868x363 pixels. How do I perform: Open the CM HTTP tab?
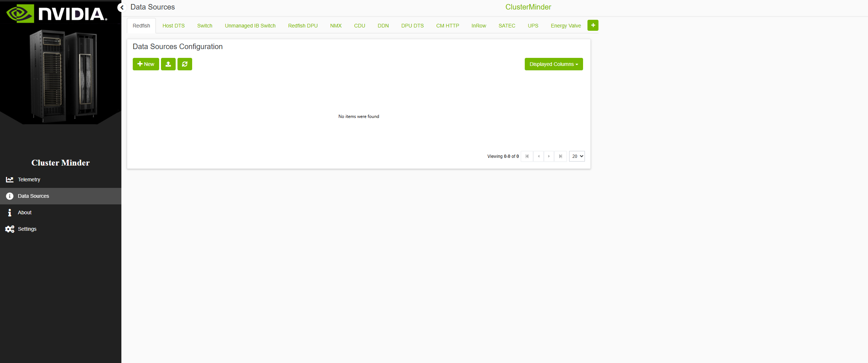[x=448, y=26]
